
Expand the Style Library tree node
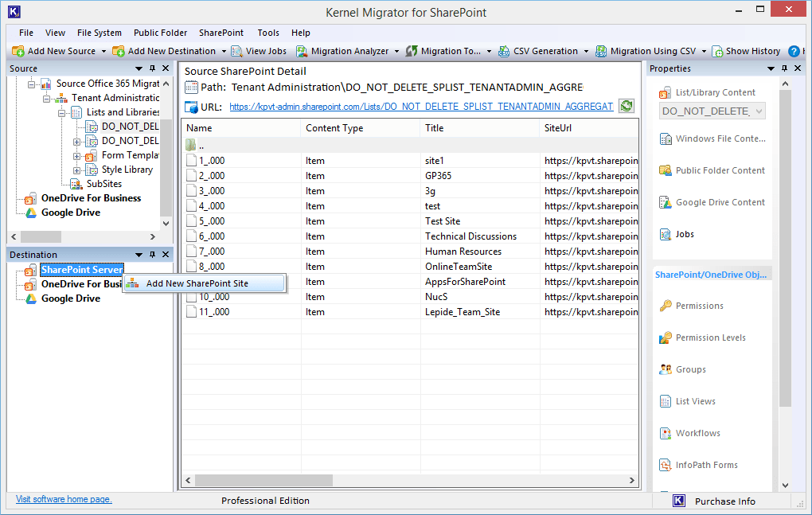[x=76, y=170]
